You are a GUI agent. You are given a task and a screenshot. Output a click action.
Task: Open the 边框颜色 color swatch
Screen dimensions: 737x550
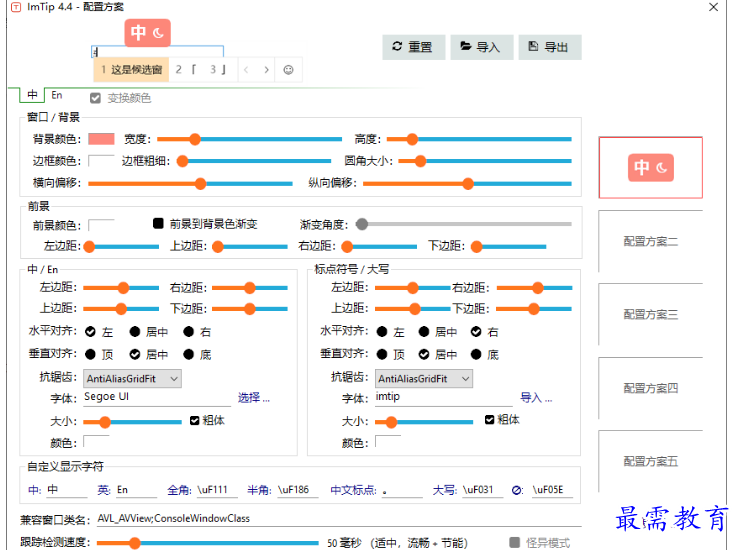[x=101, y=161]
